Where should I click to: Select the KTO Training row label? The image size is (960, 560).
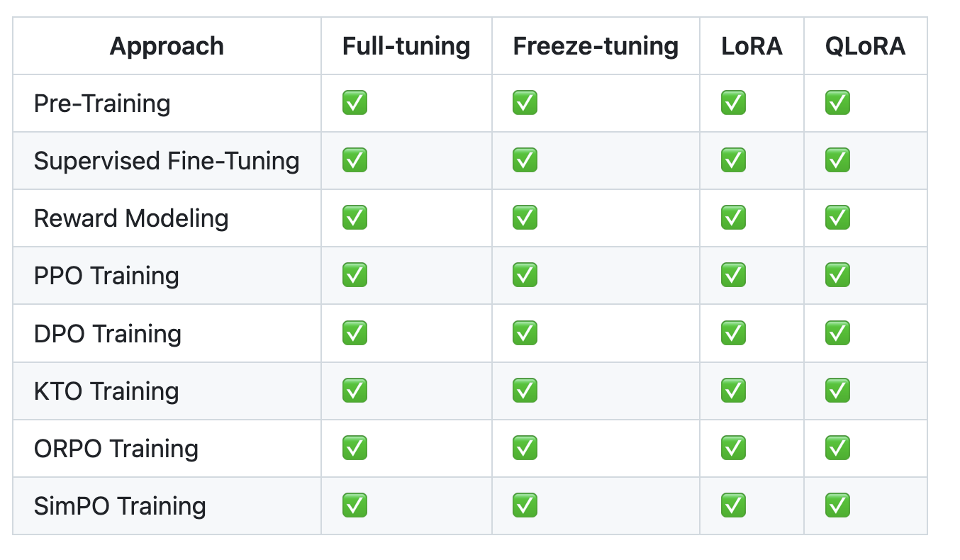[x=106, y=391]
